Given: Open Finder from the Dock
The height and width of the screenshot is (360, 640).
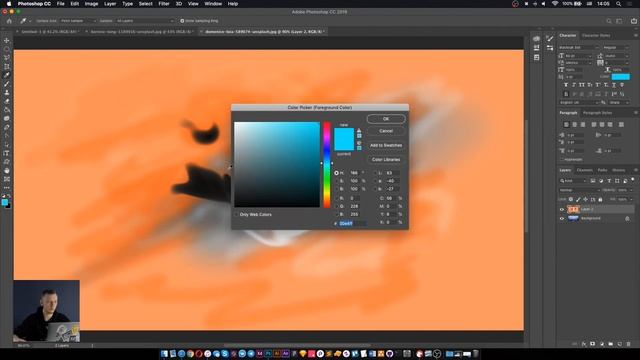Looking at the screenshot, I should tap(164, 353).
